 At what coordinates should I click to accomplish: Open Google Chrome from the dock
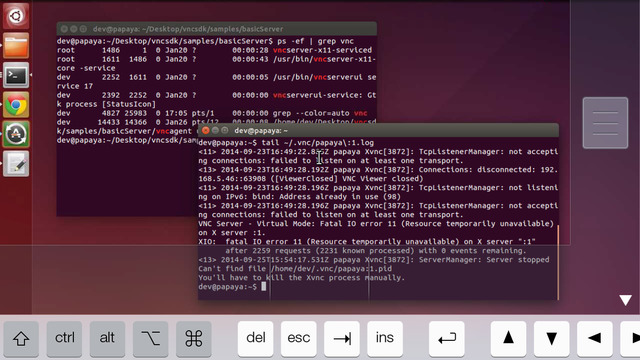[16, 105]
